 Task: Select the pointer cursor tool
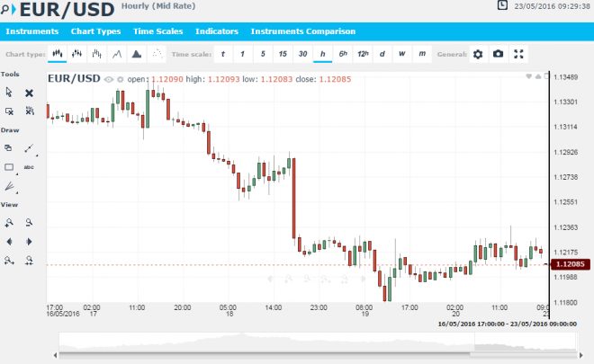9,92
